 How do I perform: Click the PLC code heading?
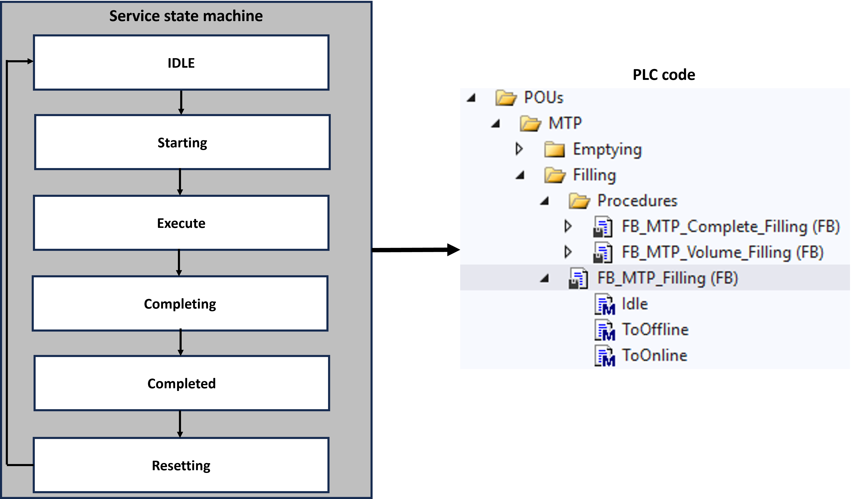click(x=664, y=75)
